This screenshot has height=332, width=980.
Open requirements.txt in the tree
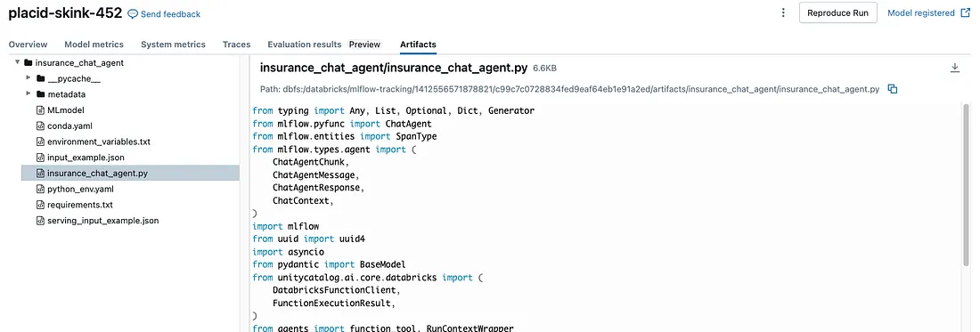tap(80, 205)
